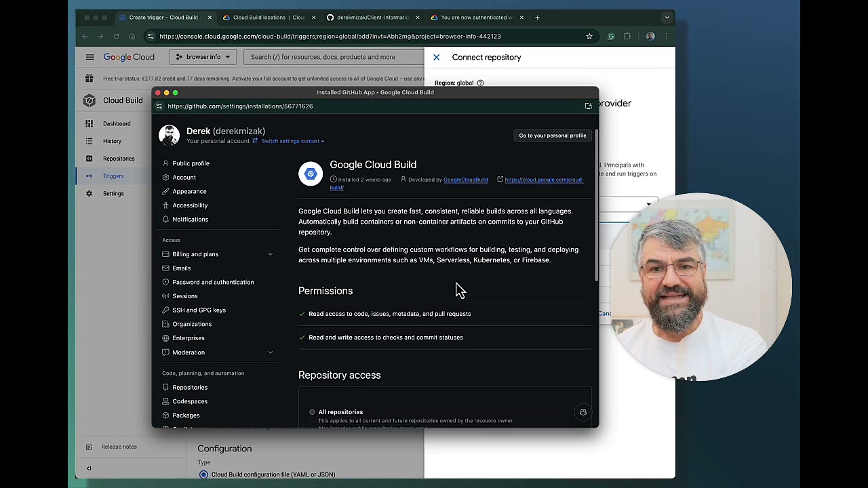Click Go to your personal profile button
This screenshot has width=868, height=488.
point(553,136)
